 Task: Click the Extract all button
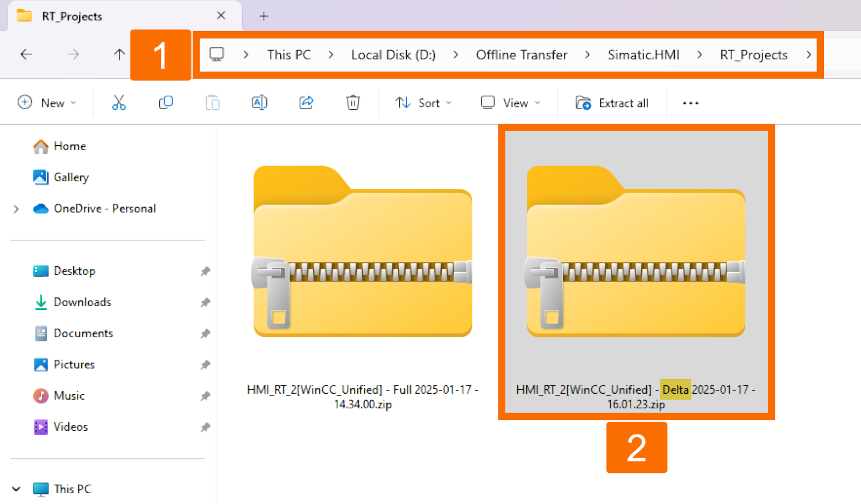tap(612, 102)
